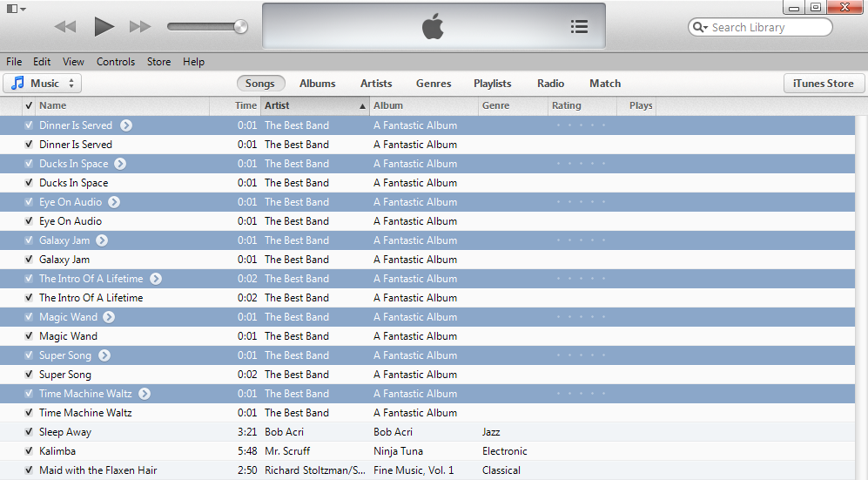Open the Store menu
The width and height of the screenshot is (868, 480).
click(x=158, y=62)
